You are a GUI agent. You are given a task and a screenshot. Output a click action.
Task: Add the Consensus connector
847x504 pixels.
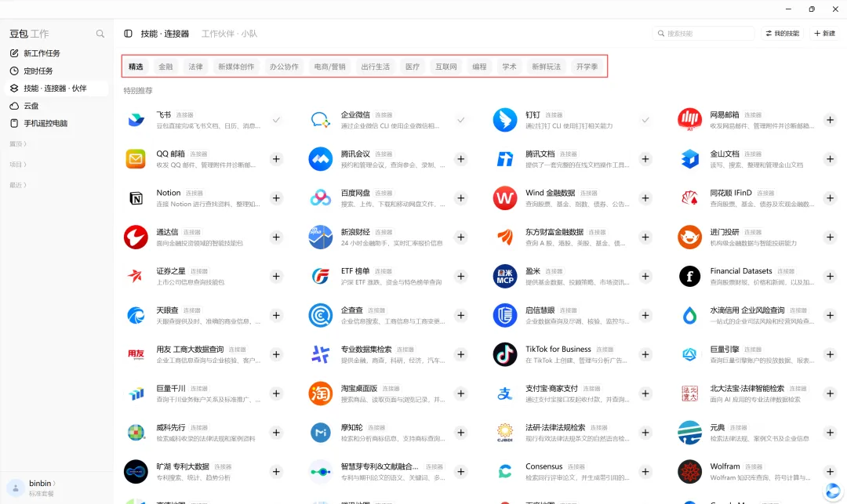645,472
